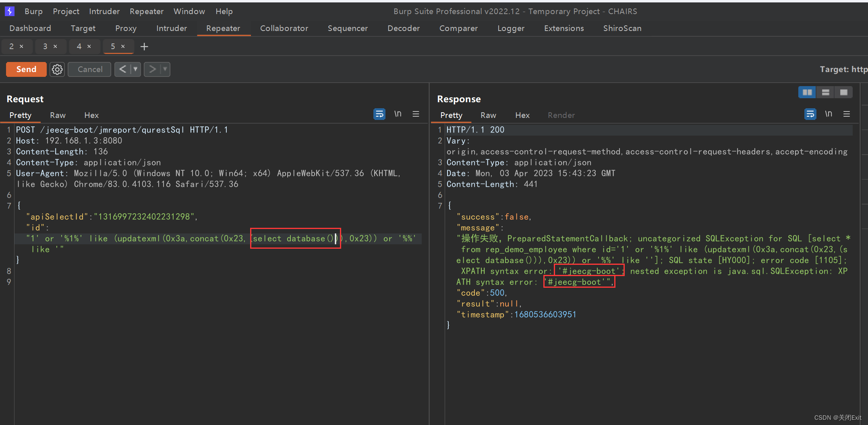Toggle word wrap in Response viewer
Viewport: 868px width, 425px height.
pyautogui.click(x=810, y=114)
